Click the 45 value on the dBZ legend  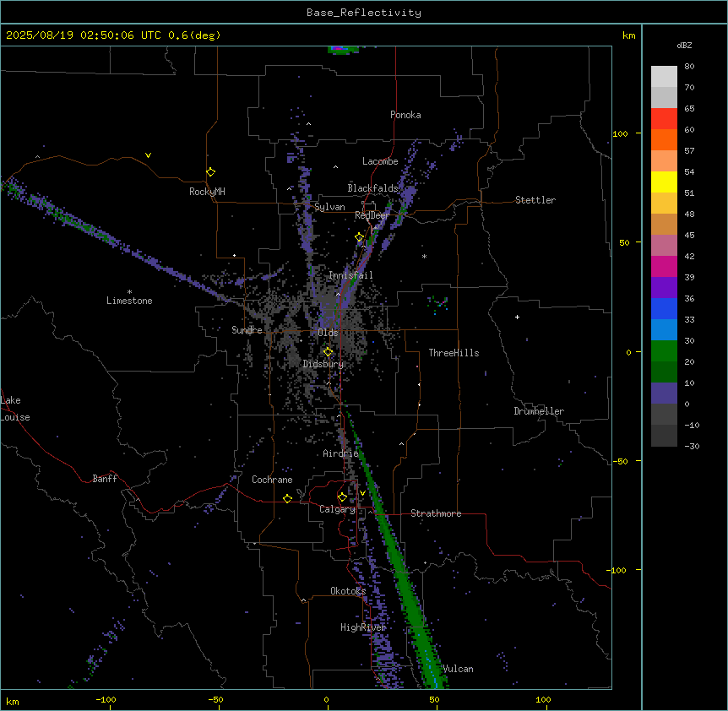pyautogui.click(x=689, y=236)
